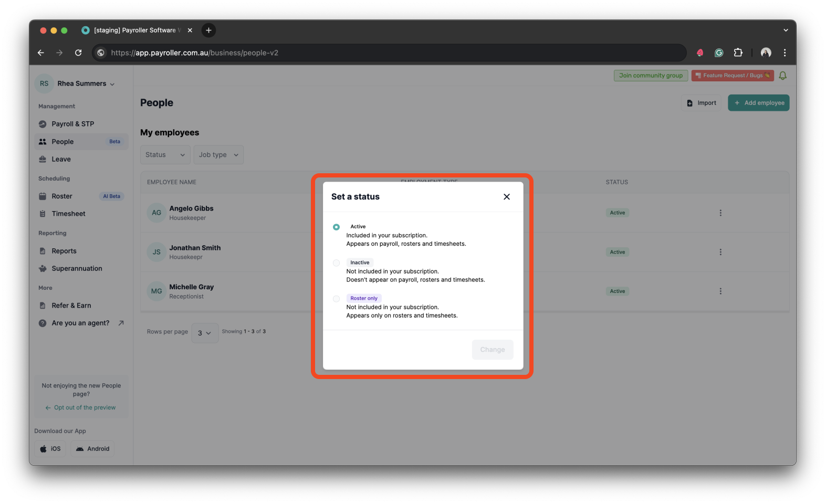This screenshot has width=826, height=504.
Task: Go to the Timesheet sidebar item
Action: pos(68,214)
